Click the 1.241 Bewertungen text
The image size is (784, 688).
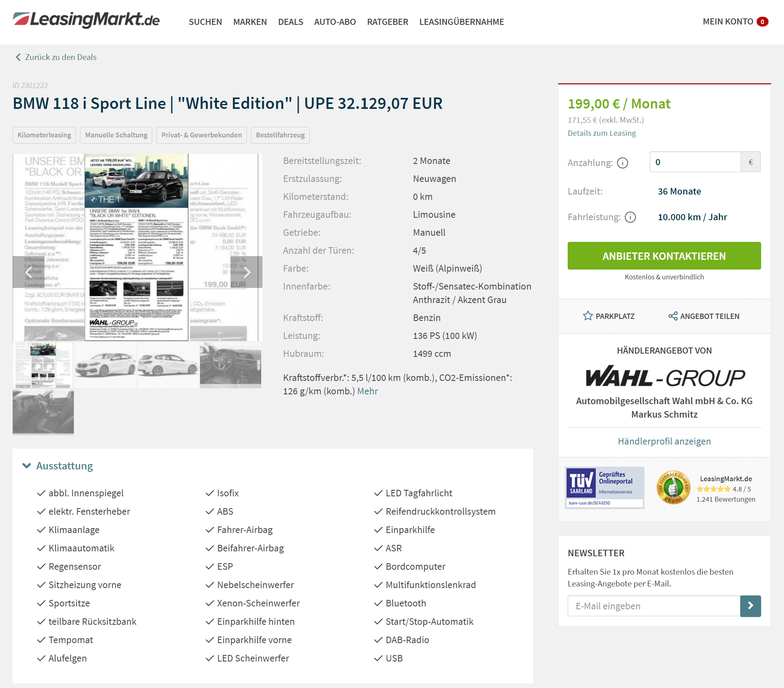726,499
